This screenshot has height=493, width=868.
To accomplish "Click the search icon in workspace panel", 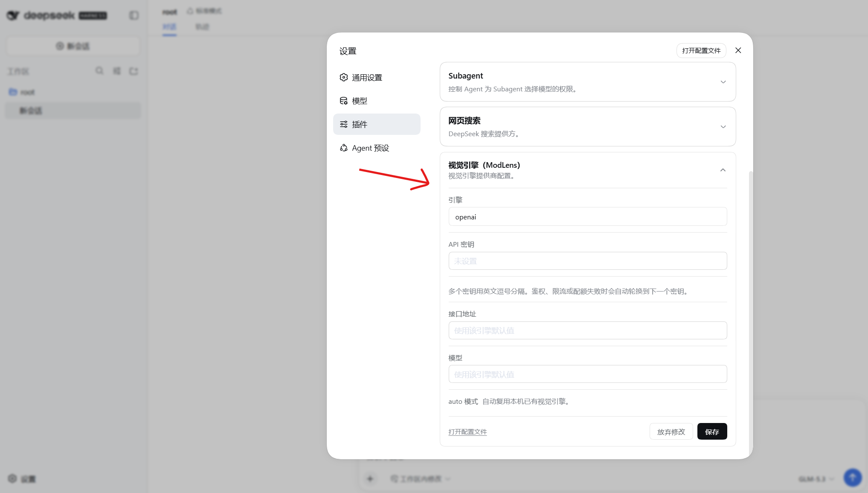I will point(99,71).
